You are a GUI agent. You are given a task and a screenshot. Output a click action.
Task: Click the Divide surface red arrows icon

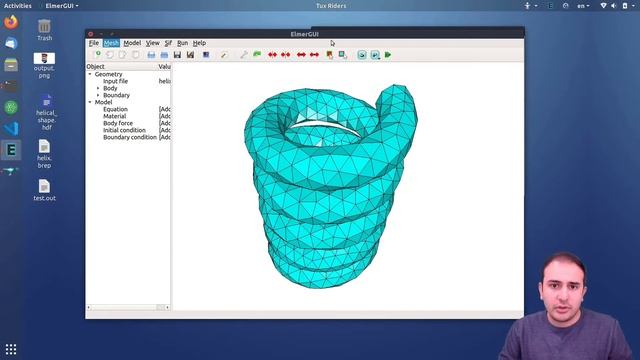tap(272, 55)
